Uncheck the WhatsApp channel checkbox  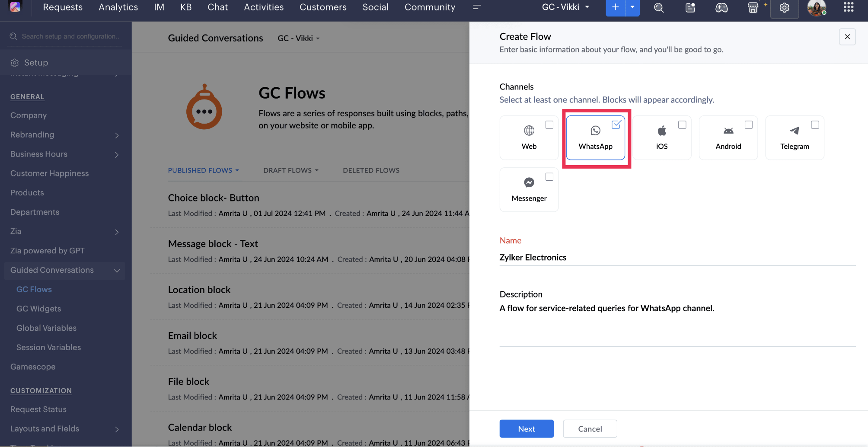pyautogui.click(x=616, y=125)
